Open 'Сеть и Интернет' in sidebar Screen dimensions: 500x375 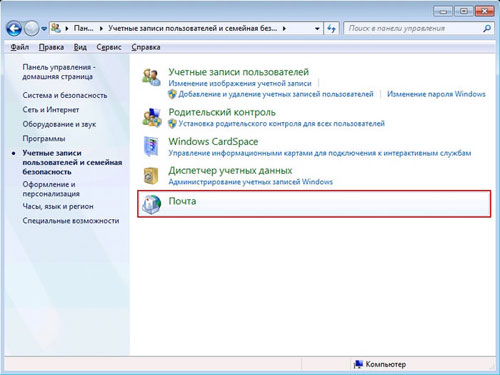pos(51,110)
